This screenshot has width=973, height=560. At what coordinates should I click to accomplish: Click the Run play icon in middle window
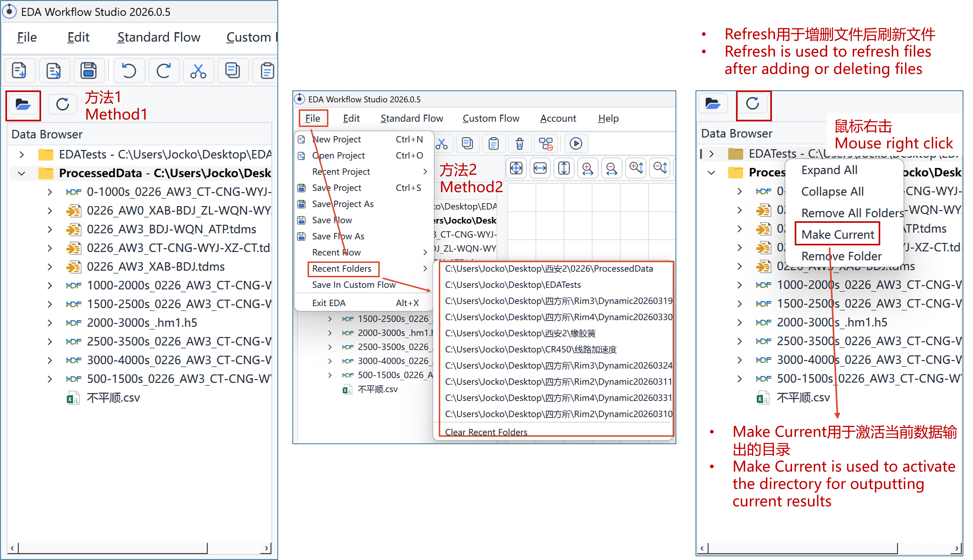point(576,144)
